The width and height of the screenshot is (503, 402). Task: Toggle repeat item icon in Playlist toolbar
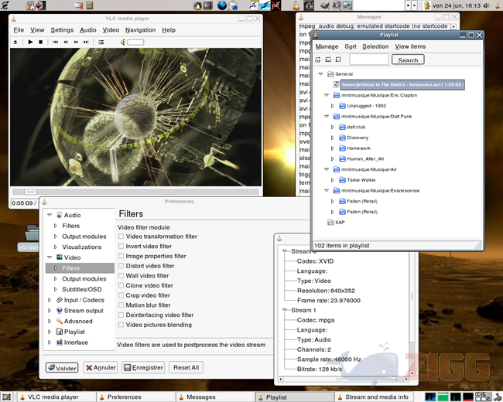(338, 60)
